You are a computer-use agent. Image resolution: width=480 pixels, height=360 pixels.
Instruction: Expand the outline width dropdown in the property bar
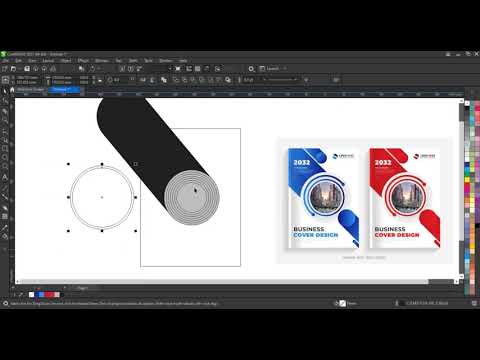(x=248, y=80)
